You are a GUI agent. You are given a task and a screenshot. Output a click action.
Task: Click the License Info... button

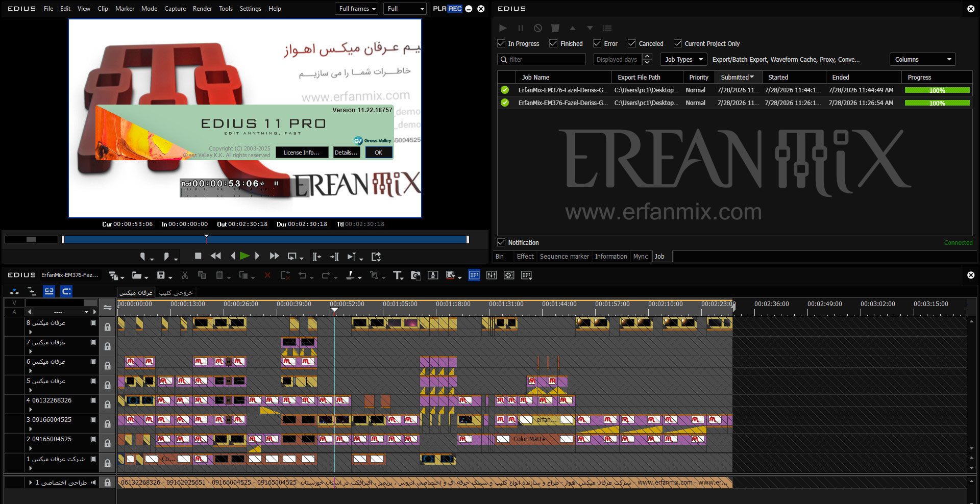302,153
